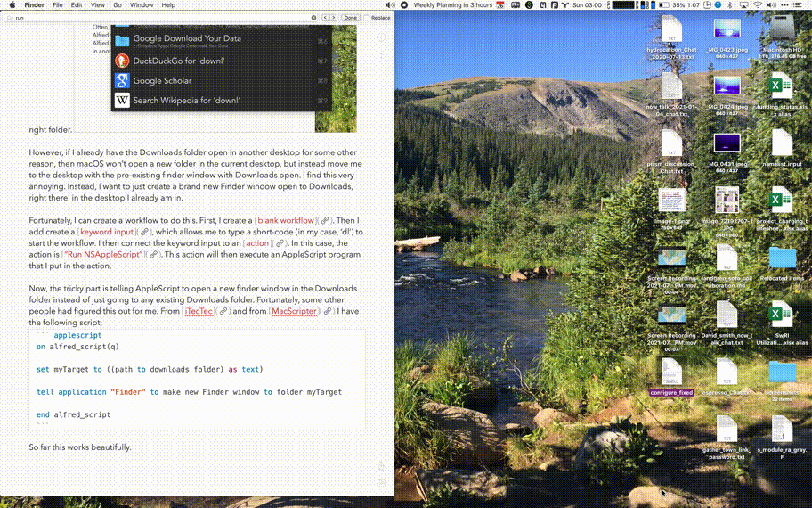Open image_72192707-1.JPG comic thumbnail
This screenshot has height=508, width=812.
click(x=727, y=201)
